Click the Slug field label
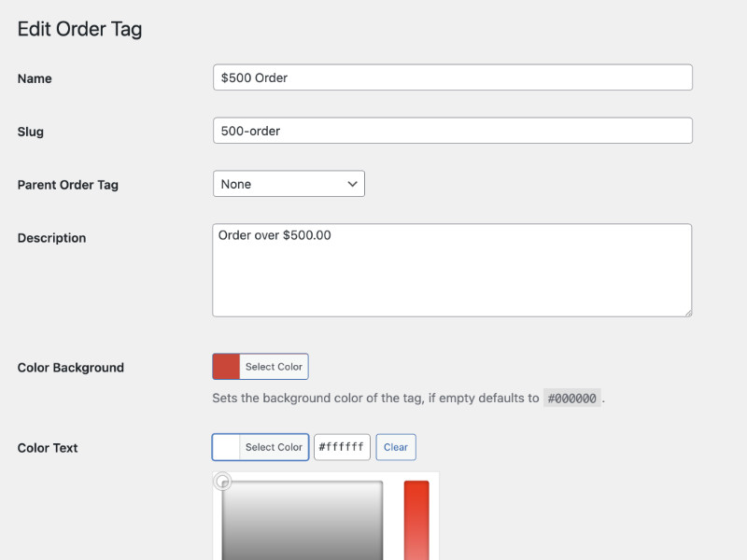This screenshot has height=560, width=747. [x=31, y=132]
